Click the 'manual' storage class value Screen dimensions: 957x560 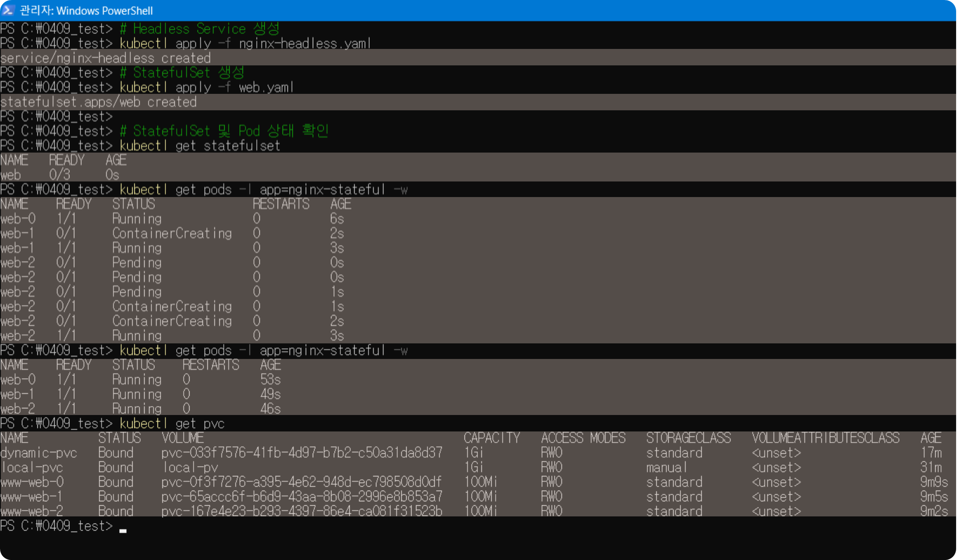tap(666, 467)
